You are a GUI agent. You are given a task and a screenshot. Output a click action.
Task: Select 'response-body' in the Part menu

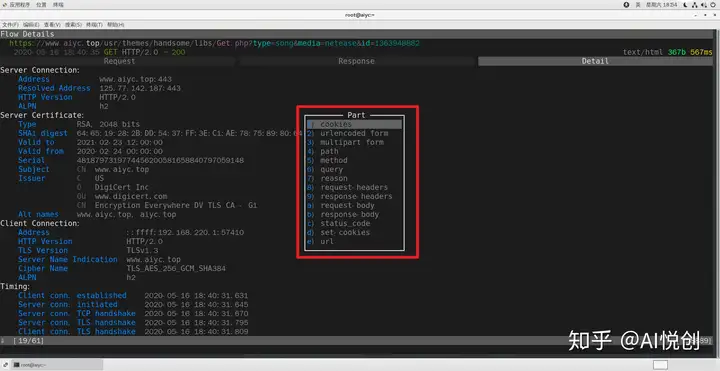click(x=354, y=214)
